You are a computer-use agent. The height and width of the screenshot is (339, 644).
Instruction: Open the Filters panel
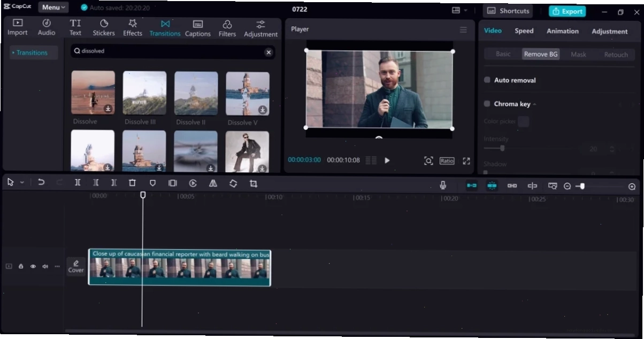point(227,28)
